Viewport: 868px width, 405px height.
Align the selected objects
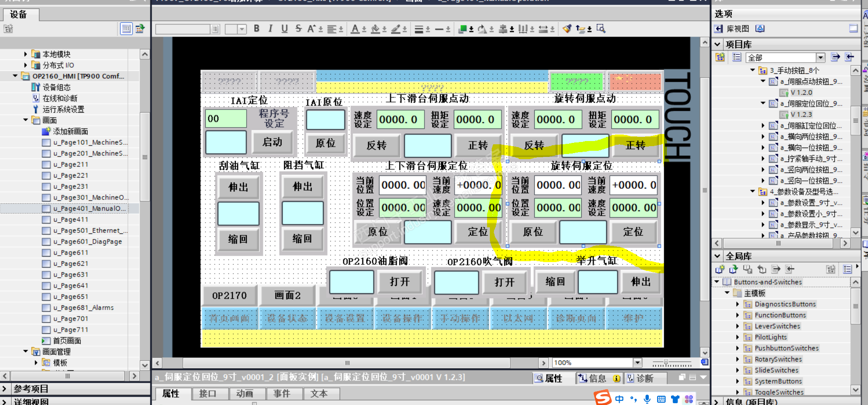pyautogui.click(x=506, y=29)
